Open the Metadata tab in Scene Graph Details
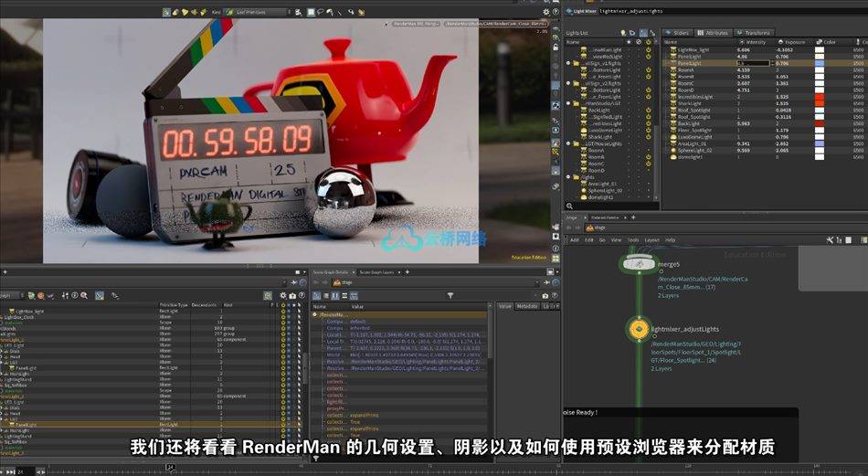This screenshot has height=476, width=868. 527,306
